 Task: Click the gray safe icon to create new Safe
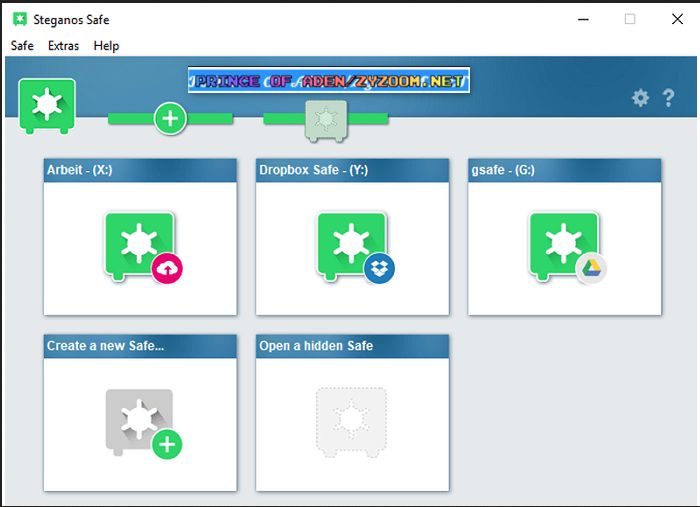tap(139, 422)
